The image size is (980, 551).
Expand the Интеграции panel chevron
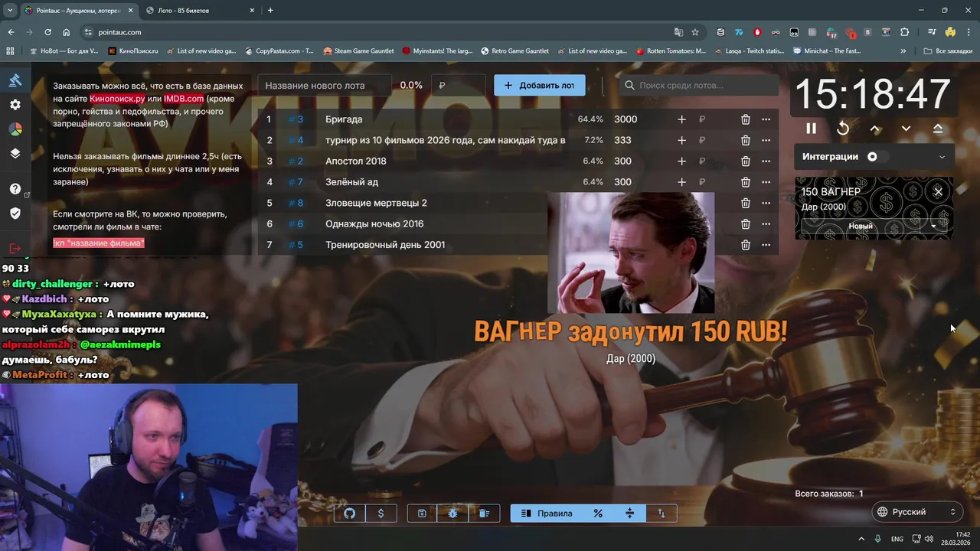tap(942, 157)
